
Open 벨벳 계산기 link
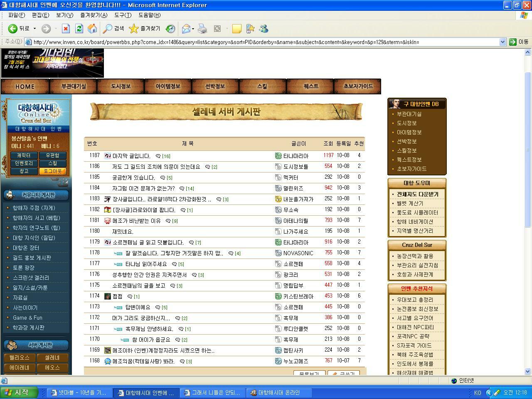[x=410, y=203]
